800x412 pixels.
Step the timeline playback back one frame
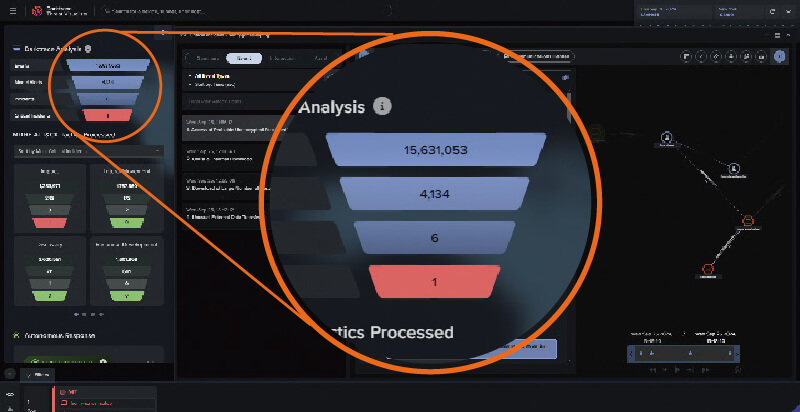[665, 370]
